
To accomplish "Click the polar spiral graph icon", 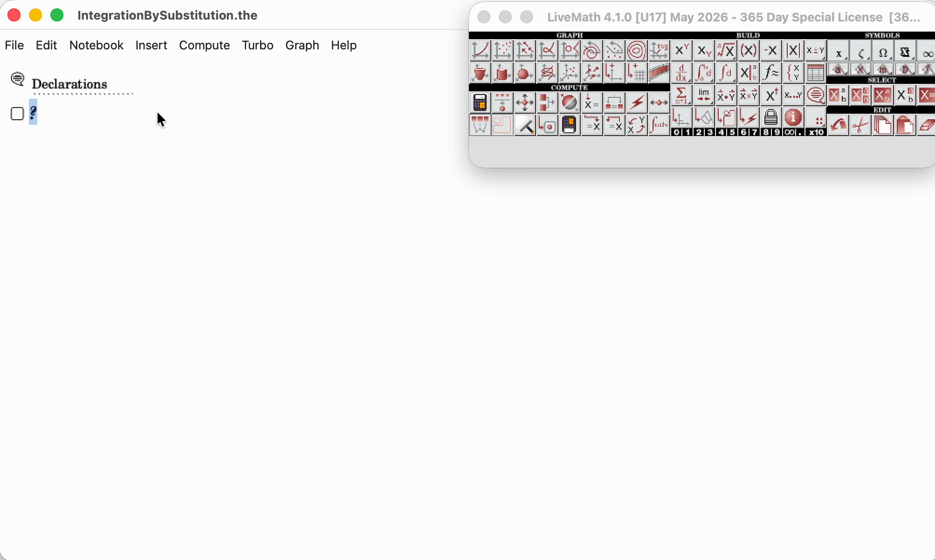I will [x=592, y=50].
